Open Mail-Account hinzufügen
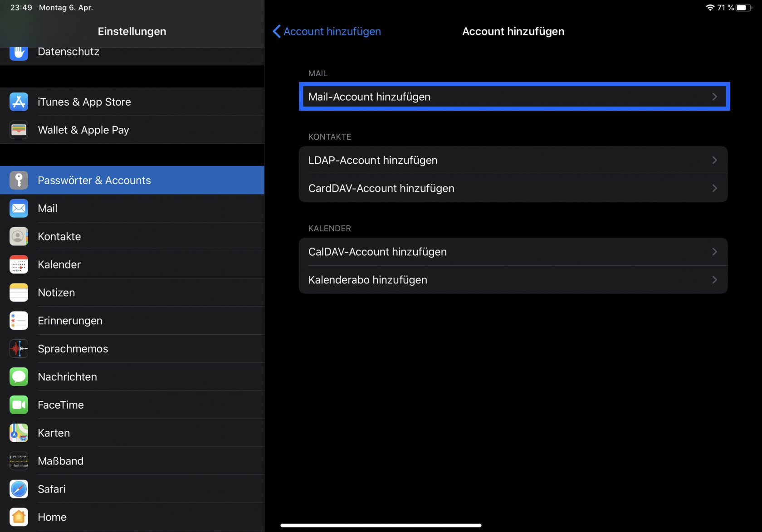The width and height of the screenshot is (762, 532). 513,97
